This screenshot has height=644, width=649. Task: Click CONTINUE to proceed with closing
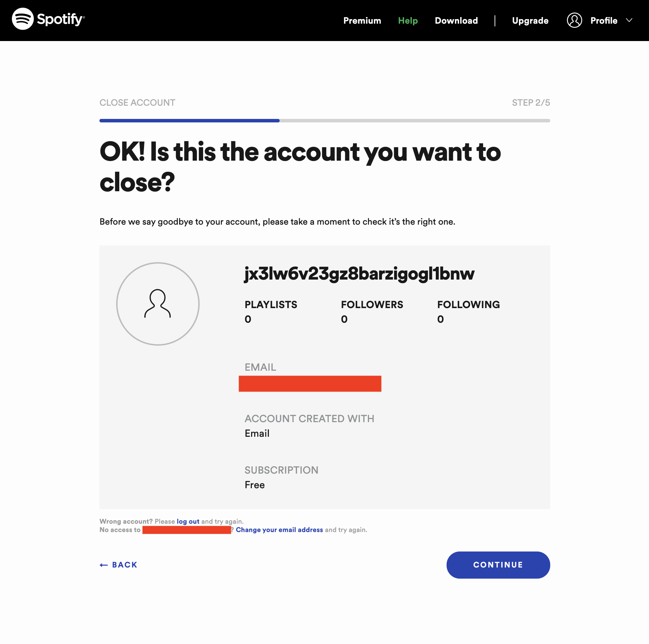[498, 565]
